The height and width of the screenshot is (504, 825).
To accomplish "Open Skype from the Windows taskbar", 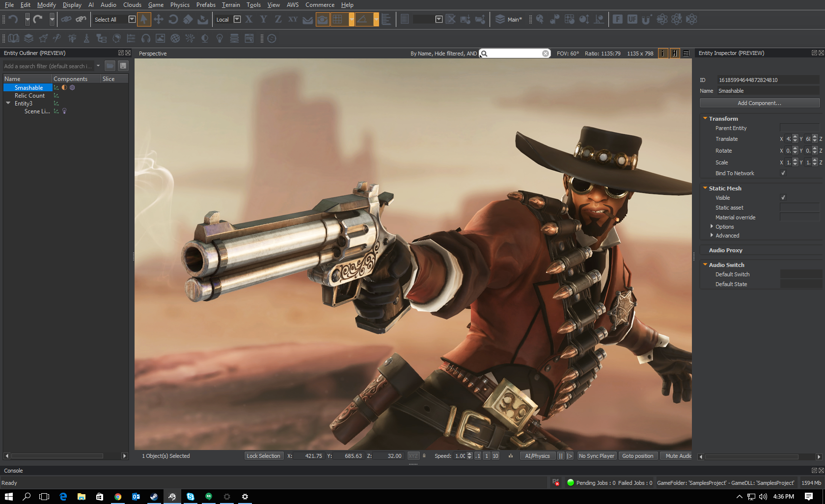I will pyautogui.click(x=191, y=497).
